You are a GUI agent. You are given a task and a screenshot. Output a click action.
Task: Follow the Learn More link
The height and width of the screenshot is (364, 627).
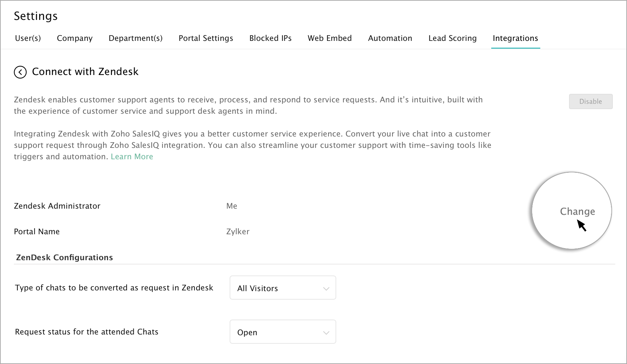click(132, 157)
